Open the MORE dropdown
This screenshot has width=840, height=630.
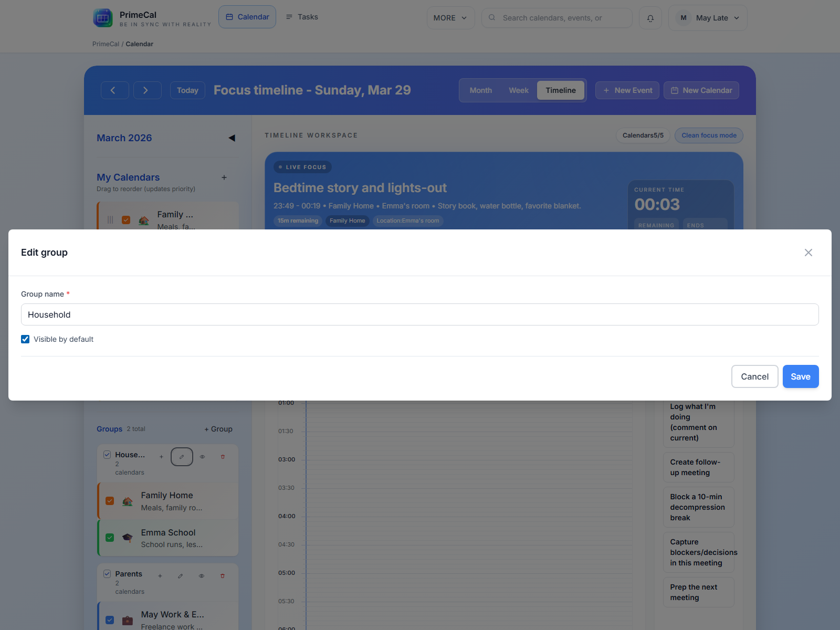coord(450,17)
